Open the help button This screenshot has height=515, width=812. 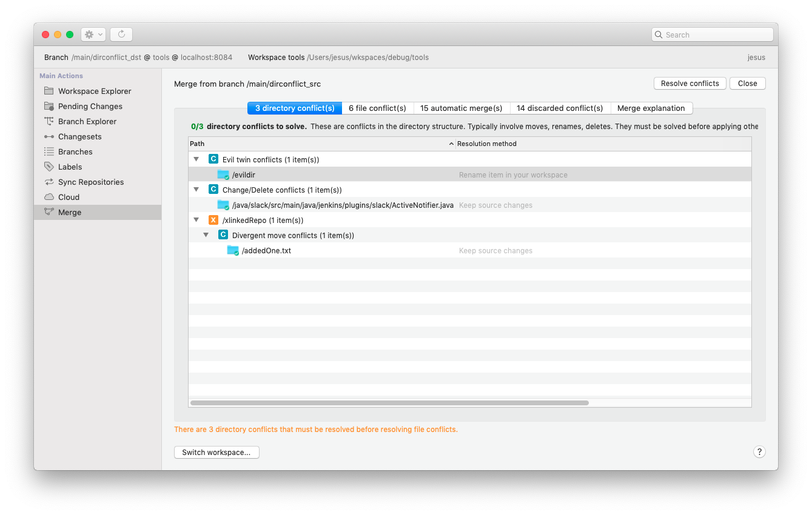pyautogui.click(x=759, y=451)
